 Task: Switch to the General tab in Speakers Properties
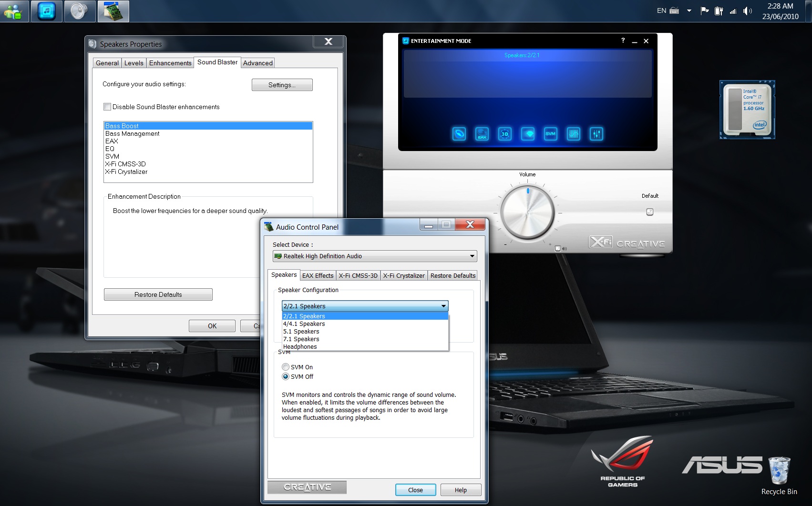[x=107, y=63]
